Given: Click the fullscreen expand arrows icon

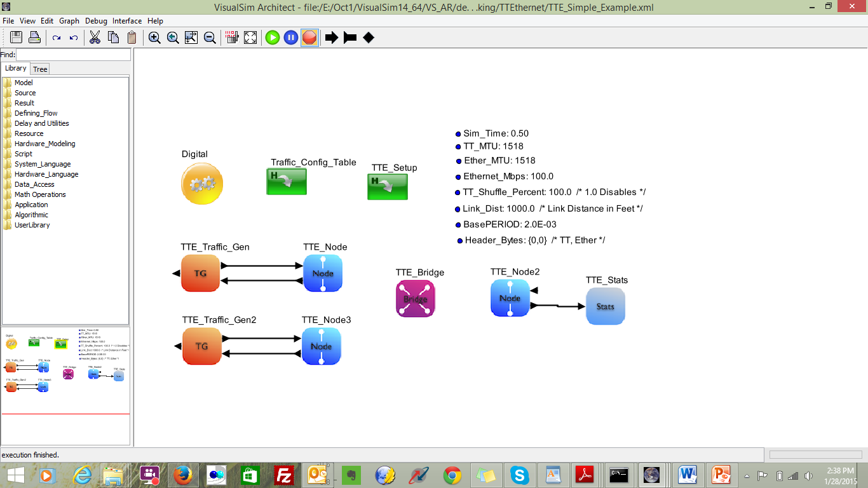Looking at the screenshot, I should [250, 37].
